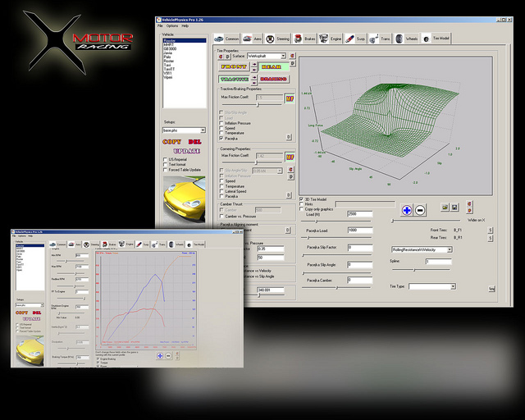525x420 pixels.
Task: Choose the BRAKING mode button
Action: [x=272, y=79]
